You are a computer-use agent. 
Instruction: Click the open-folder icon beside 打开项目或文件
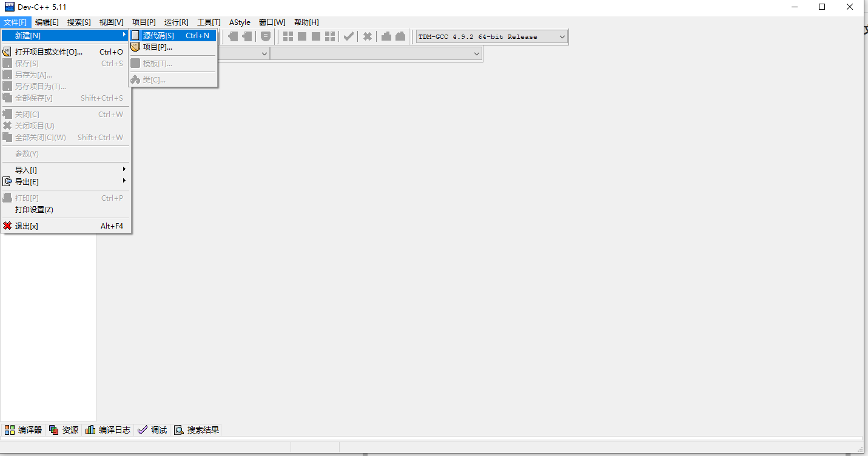pyautogui.click(x=7, y=52)
